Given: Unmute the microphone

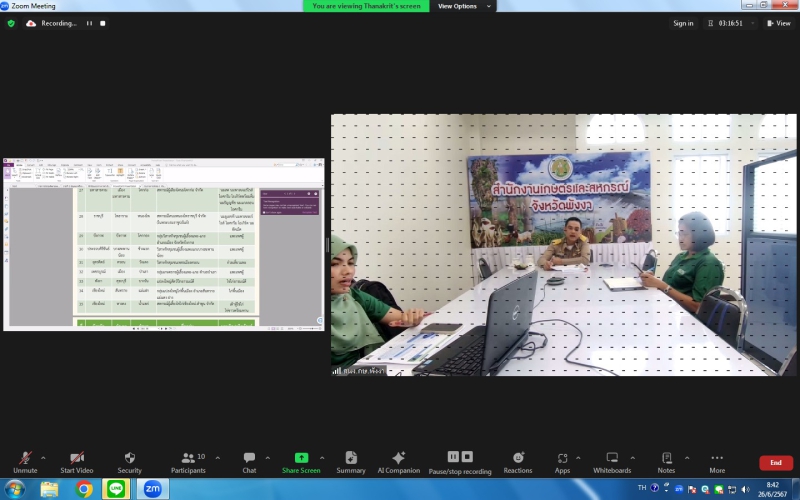Looking at the screenshot, I should click(x=25, y=461).
